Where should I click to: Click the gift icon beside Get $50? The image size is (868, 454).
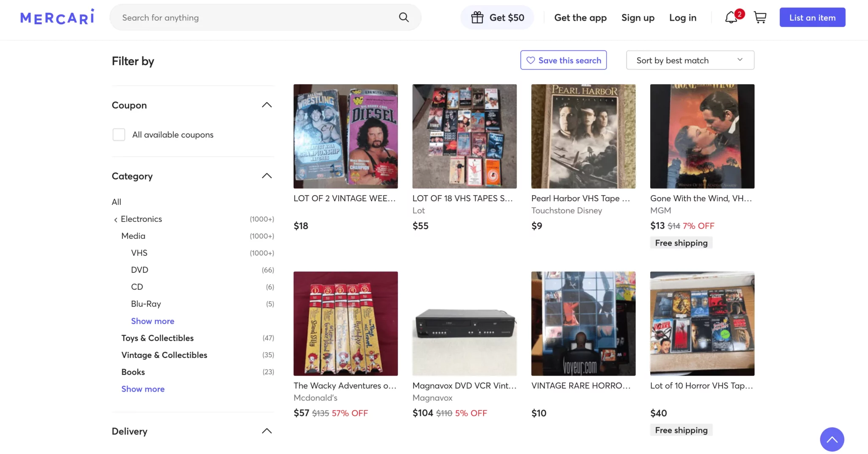(477, 17)
